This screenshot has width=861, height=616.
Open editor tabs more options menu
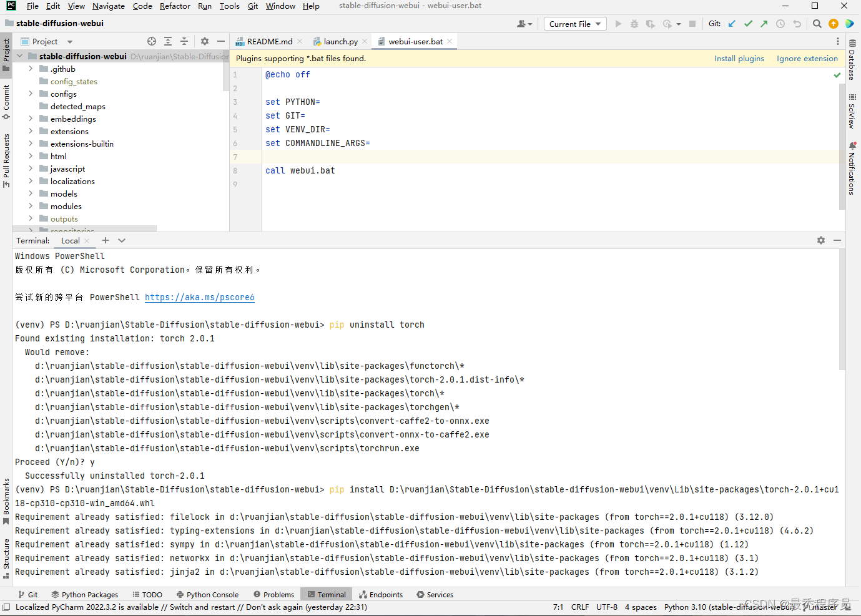pyautogui.click(x=838, y=41)
